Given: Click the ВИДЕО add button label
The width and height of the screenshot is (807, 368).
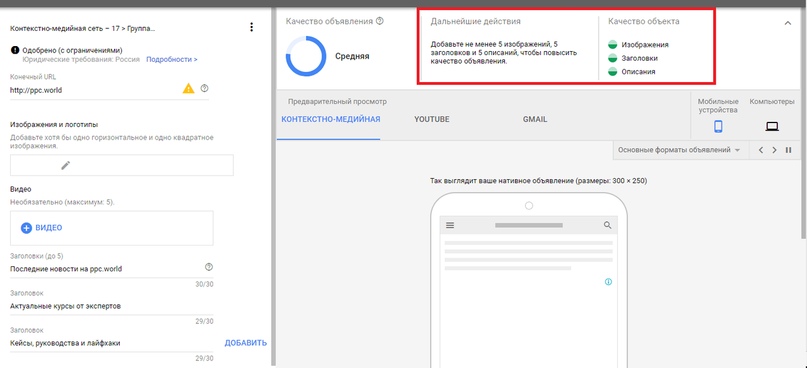Looking at the screenshot, I should tap(49, 227).
